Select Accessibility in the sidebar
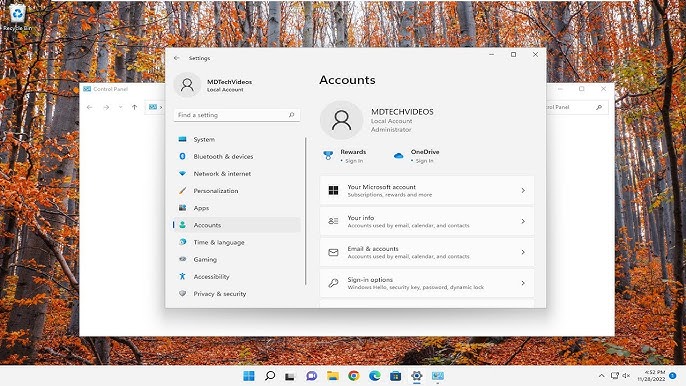This screenshot has width=686, height=386. pyautogui.click(x=237, y=277)
